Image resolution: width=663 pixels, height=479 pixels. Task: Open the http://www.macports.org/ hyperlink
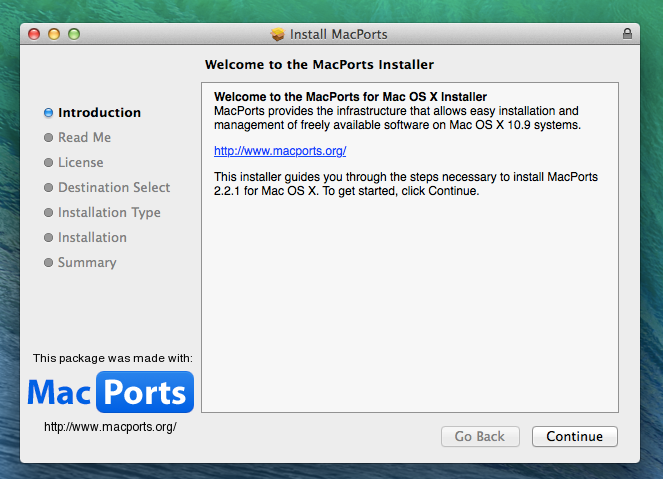point(280,151)
